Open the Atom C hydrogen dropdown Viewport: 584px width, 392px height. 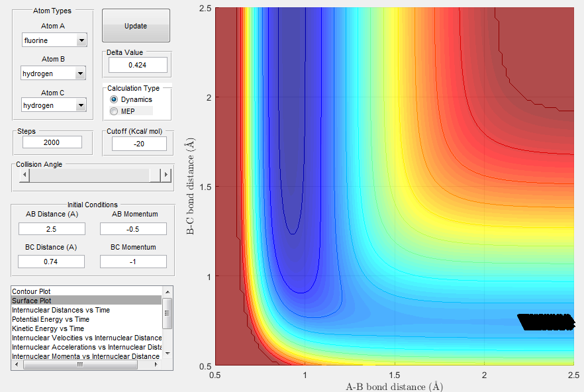[x=54, y=105]
